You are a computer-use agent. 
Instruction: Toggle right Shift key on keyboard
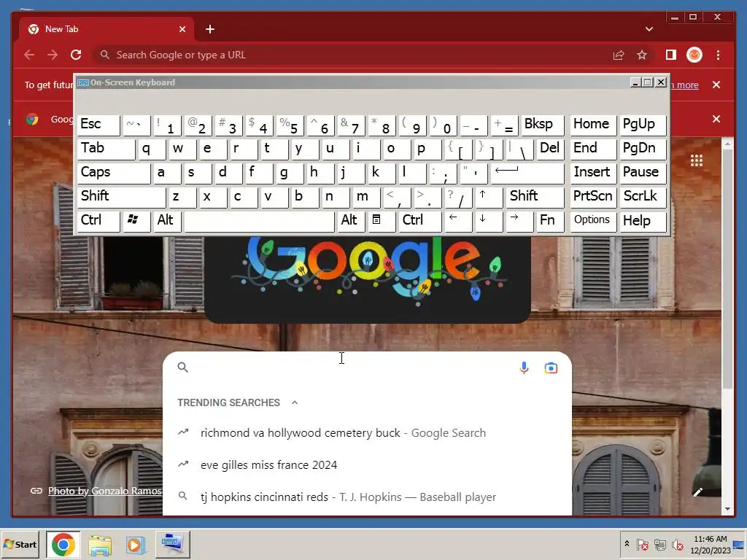pos(535,197)
